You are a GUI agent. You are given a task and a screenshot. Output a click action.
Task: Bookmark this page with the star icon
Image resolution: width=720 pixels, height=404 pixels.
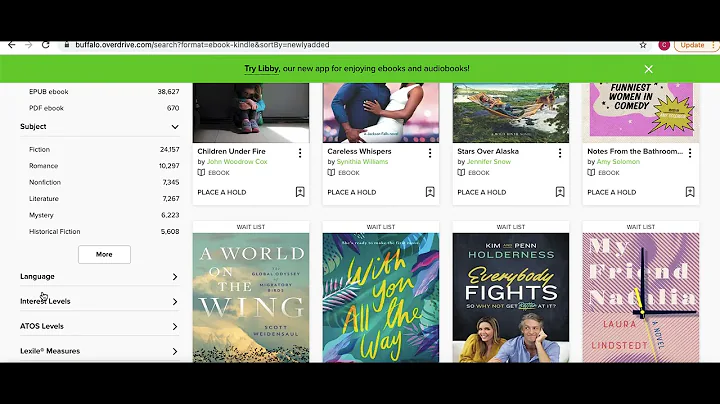point(643,45)
